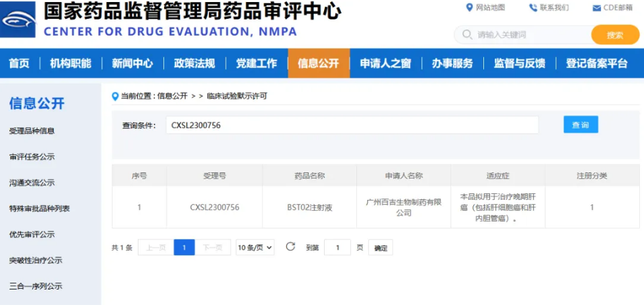
Task: Open 党建工作 navigation item
Action: 256,63
